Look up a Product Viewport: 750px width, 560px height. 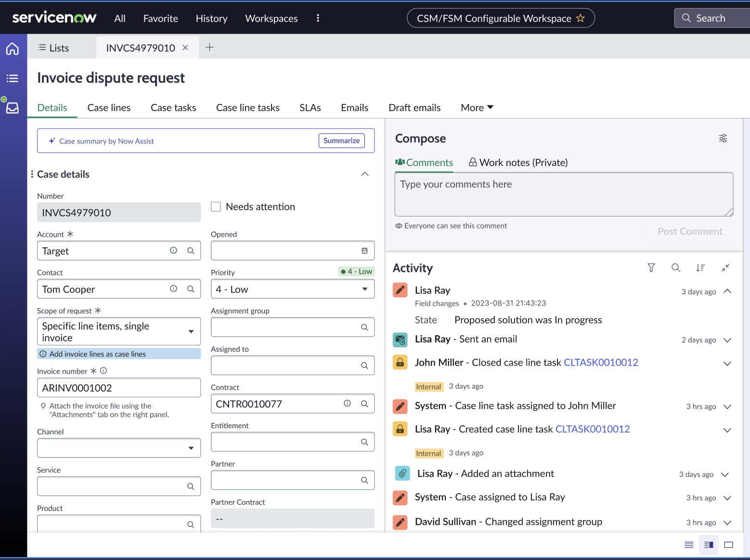pos(191,524)
